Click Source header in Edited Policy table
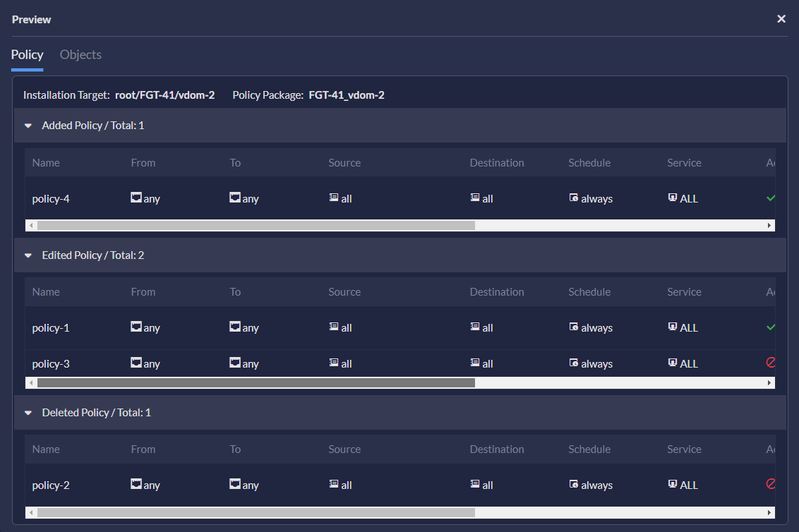Viewport: 799px width, 532px height. 344,292
